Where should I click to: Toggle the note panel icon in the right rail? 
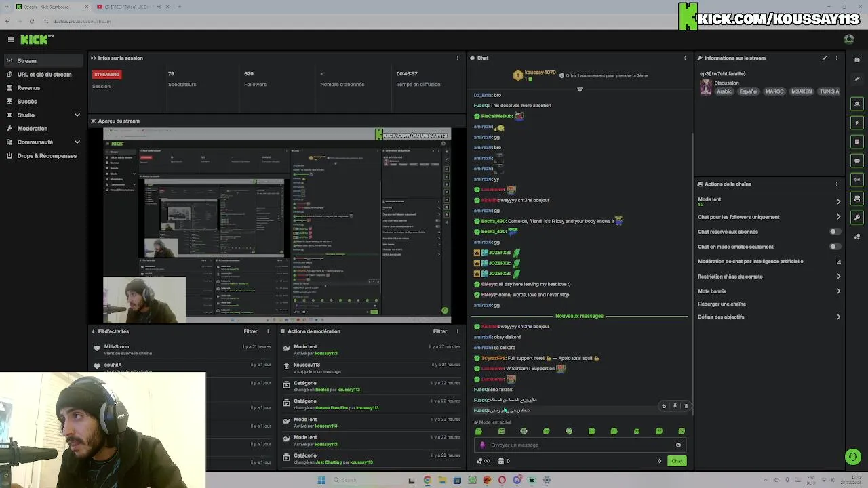coord(857,142)
